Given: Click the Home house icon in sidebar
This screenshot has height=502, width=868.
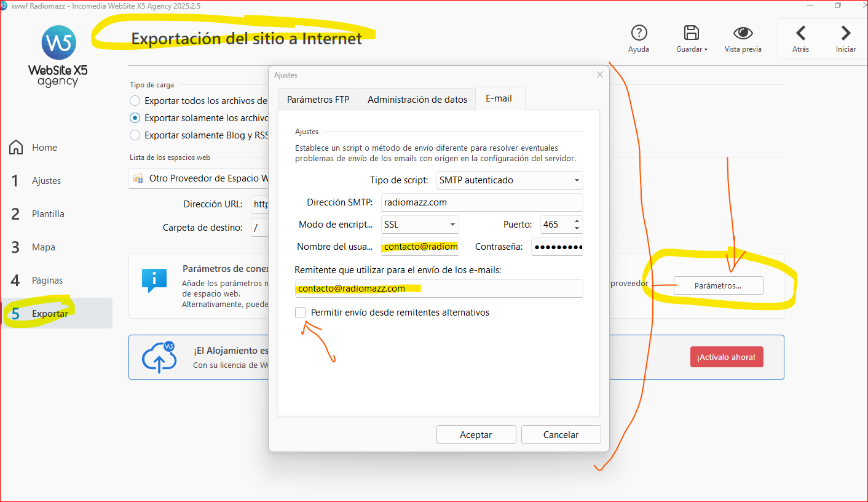Looking at the screenshot, I should [16, 148].
